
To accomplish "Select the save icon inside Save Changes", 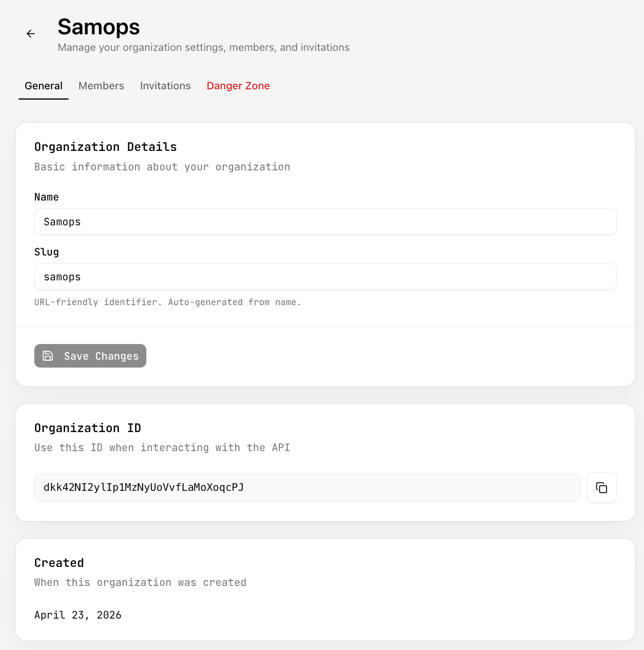I will point(47,356).
